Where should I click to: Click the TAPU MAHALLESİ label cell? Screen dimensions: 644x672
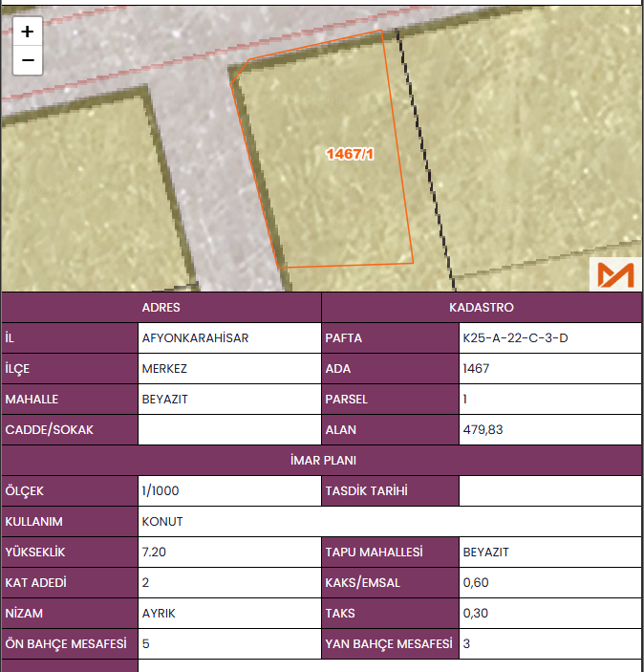[x=390, y=552]
